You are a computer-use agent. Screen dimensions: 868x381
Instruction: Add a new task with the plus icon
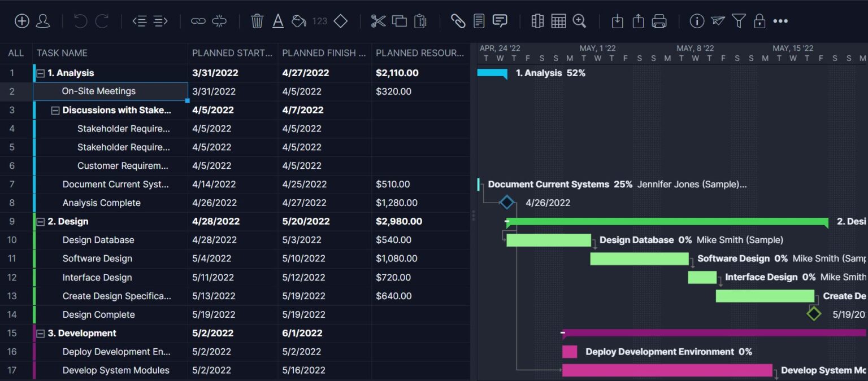point(21,21)
